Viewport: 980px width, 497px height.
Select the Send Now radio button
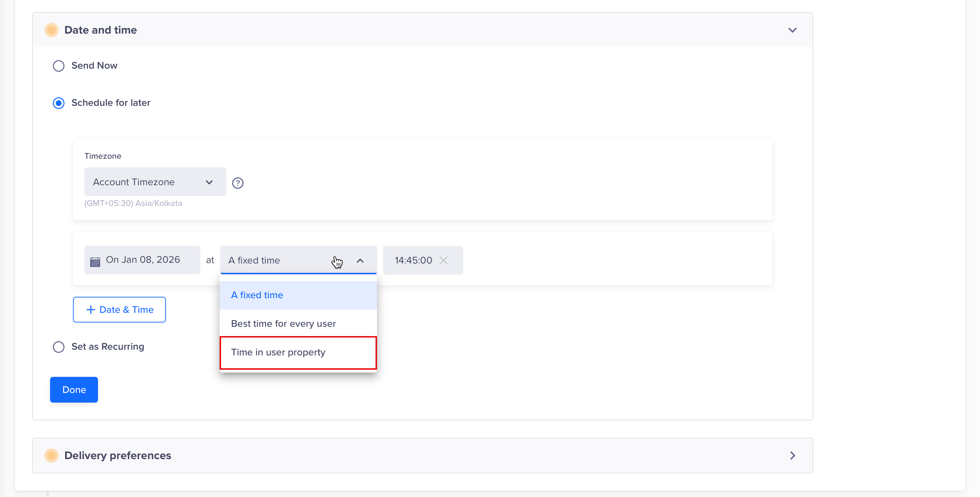tap(59, 66)
